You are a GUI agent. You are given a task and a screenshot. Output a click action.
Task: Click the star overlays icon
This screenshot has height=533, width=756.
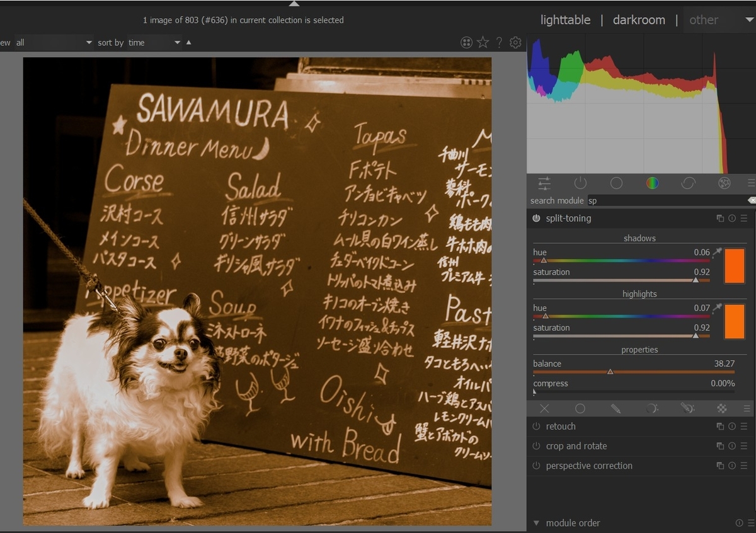(x=483, y=42)
